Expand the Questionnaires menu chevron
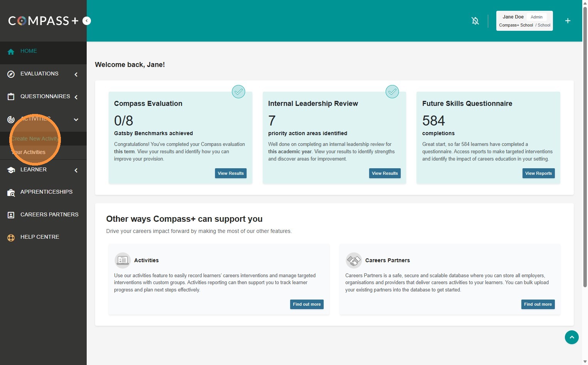Image resolution: width=588 pixels, height=365 pixels. click(76, 97)
